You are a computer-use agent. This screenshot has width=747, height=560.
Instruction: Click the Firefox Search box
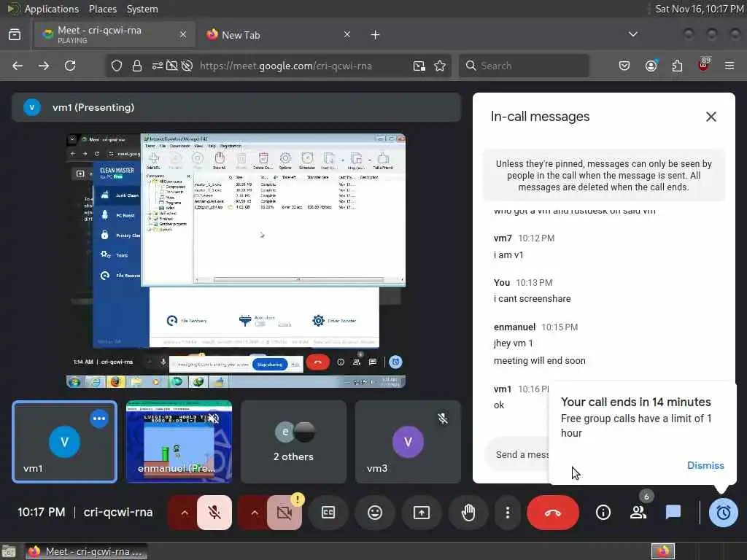click(x=524, y=66)
